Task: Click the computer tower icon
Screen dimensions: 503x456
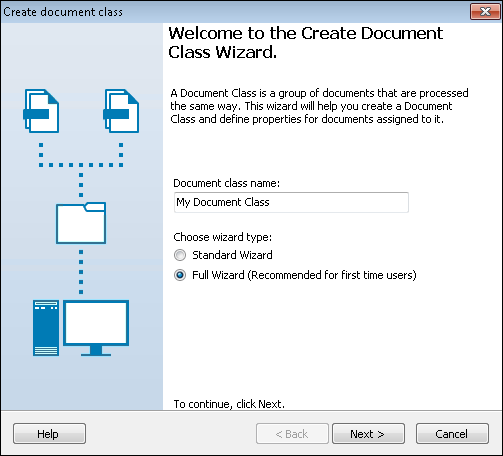Action: point(46,328)
